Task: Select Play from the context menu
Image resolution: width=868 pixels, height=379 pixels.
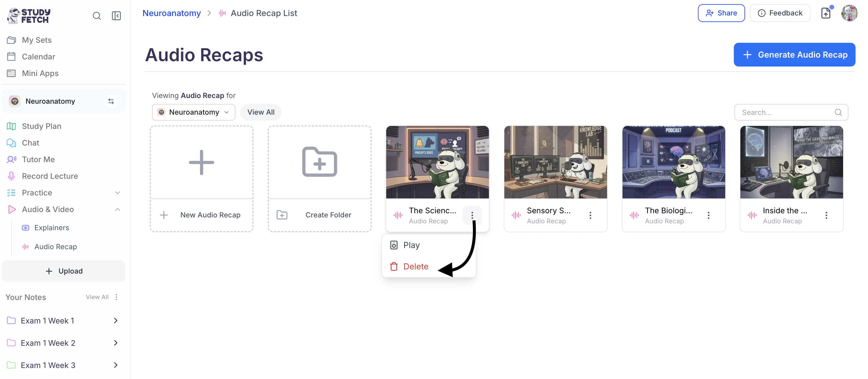Action: (411, 245)
